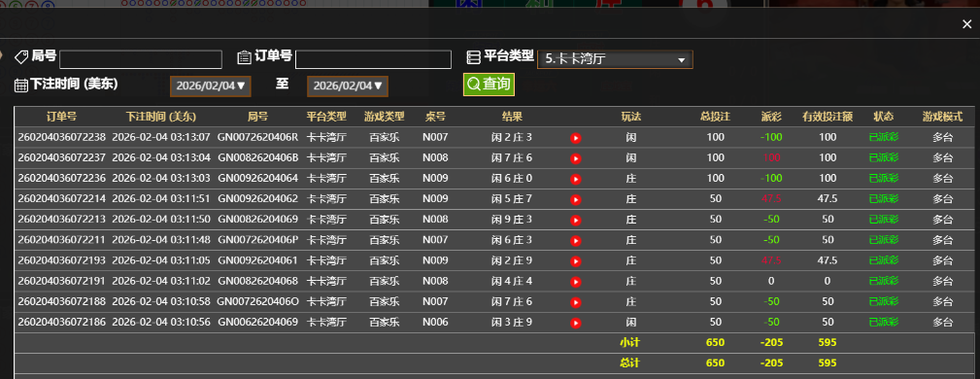Viewport: 980px width, 379px height.
Task: Play replay for order 260204036072237
Action: pos(576,158)
